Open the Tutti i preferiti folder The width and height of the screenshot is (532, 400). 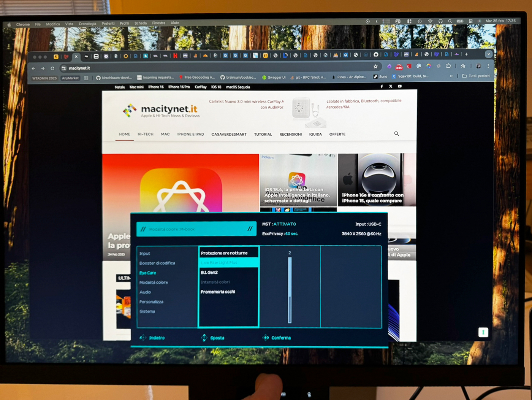476,76
